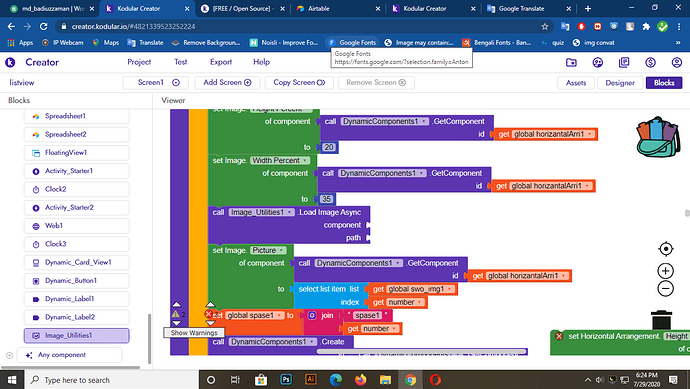The width and height of the screenshot is (690, 389).
Task: Bookmark page with star icon
Action: (545, 26)
